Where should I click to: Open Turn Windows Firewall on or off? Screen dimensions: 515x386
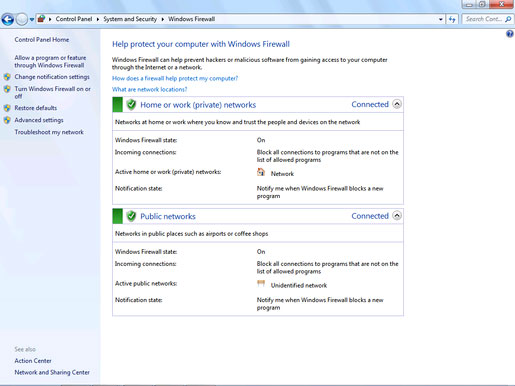52,92
